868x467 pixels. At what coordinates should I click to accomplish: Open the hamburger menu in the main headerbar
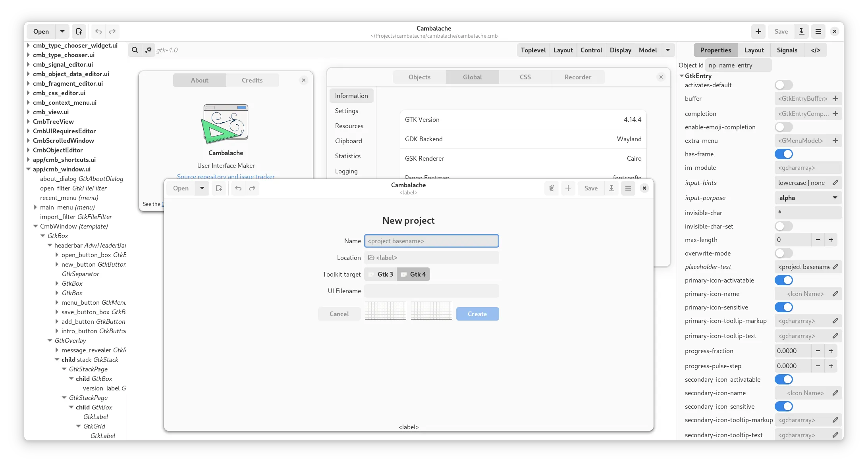click(818, 31)
